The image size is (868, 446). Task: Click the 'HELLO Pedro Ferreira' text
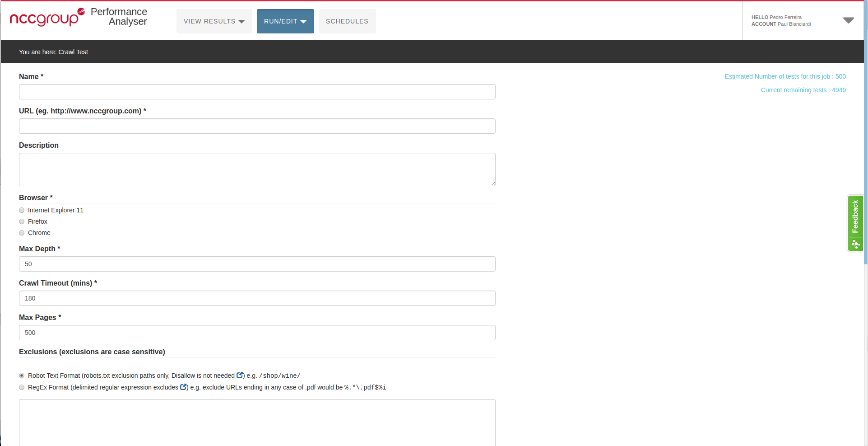776,17
